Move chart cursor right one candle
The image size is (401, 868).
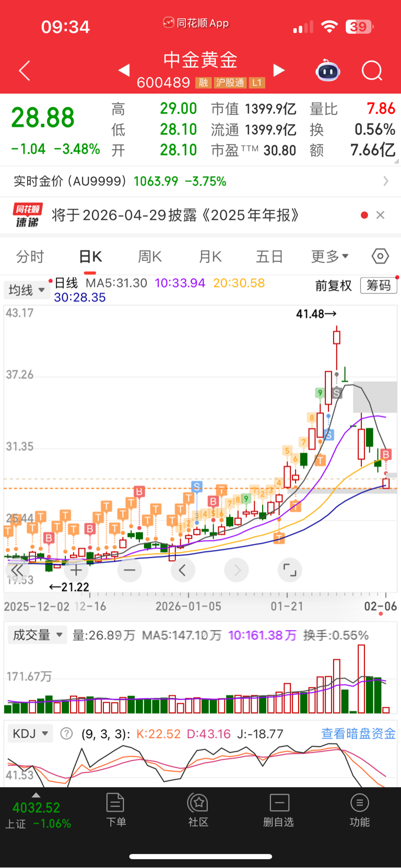coord(237,570)
